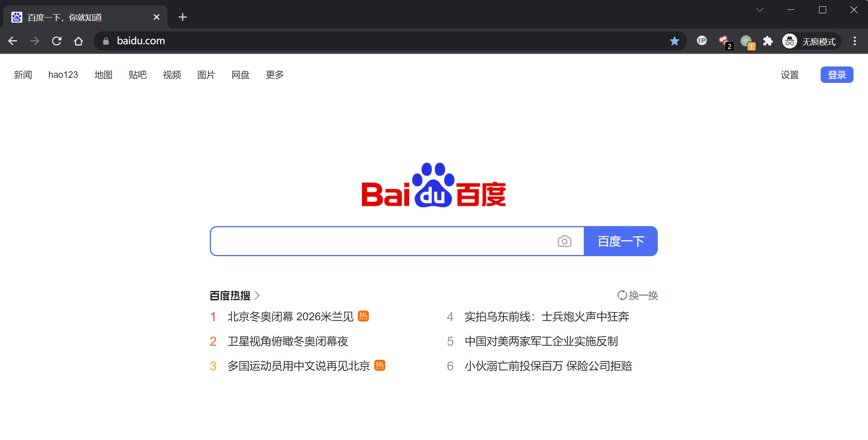Open the 更多 navigation menu

[x=274, y=75]
